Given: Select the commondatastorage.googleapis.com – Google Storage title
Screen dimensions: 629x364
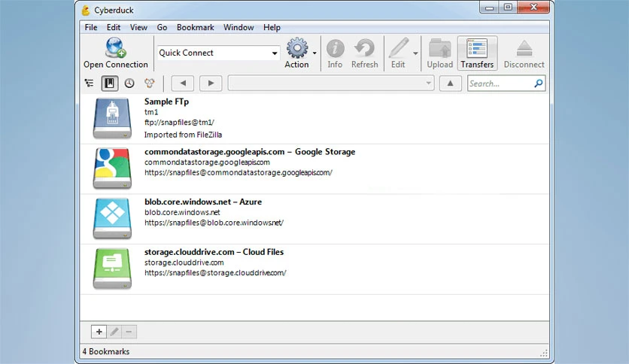Looking at the screenshot, I should 250,152.
